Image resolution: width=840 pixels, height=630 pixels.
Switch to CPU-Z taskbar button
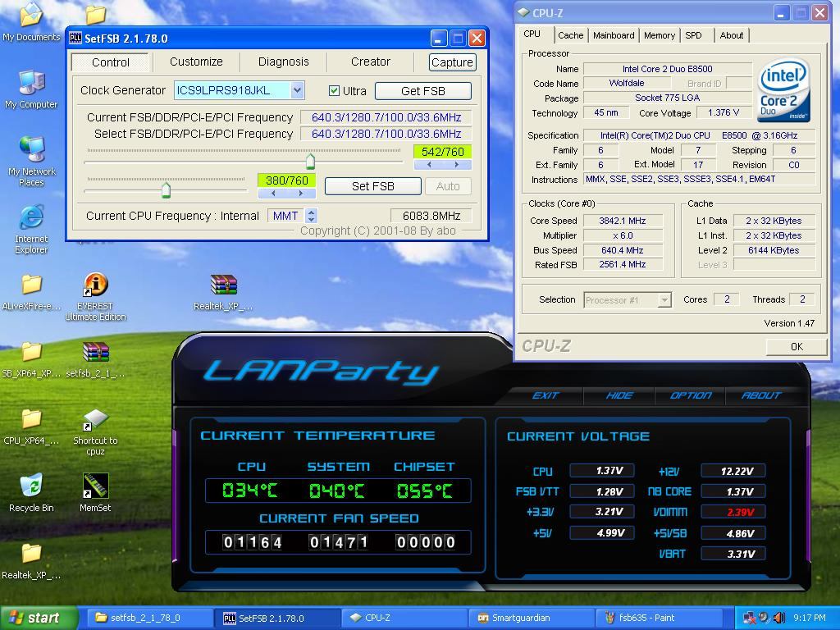point(404,618)
